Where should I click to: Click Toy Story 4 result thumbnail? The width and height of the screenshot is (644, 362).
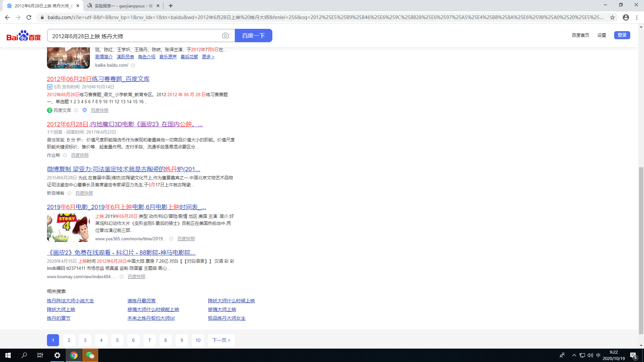click(x=68, y=228)
